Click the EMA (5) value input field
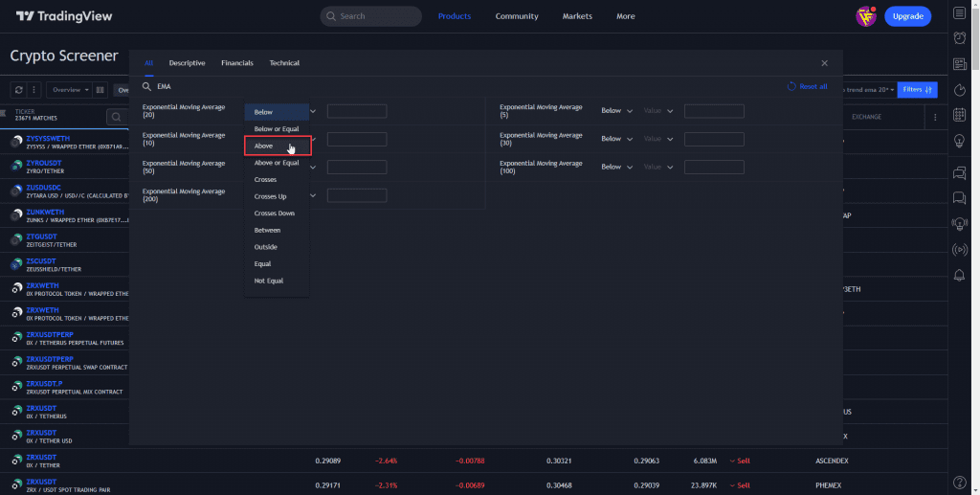 pyautogui.click(x=714, y=111)
